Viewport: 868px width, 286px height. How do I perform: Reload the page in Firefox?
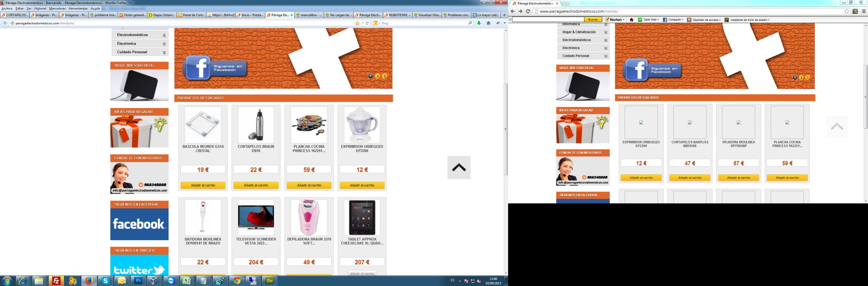point(367,23)
